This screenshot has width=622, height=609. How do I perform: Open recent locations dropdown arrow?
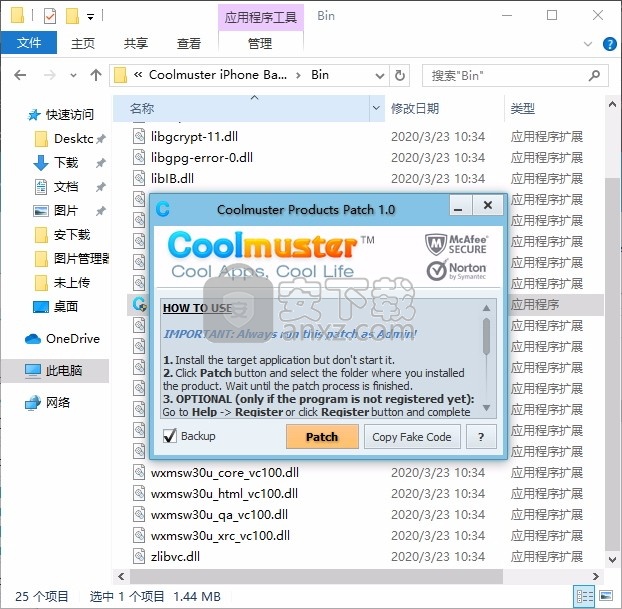pos(73,75)
